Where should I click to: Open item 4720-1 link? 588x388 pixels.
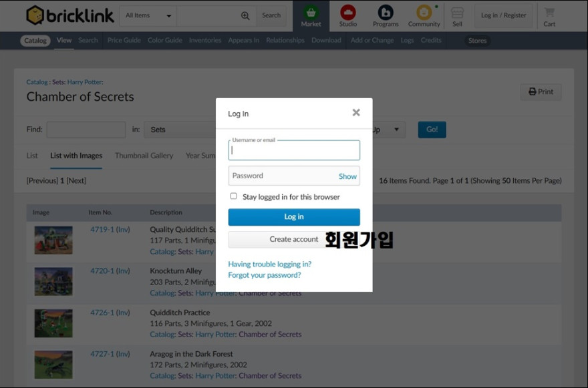tap(102, 270)
